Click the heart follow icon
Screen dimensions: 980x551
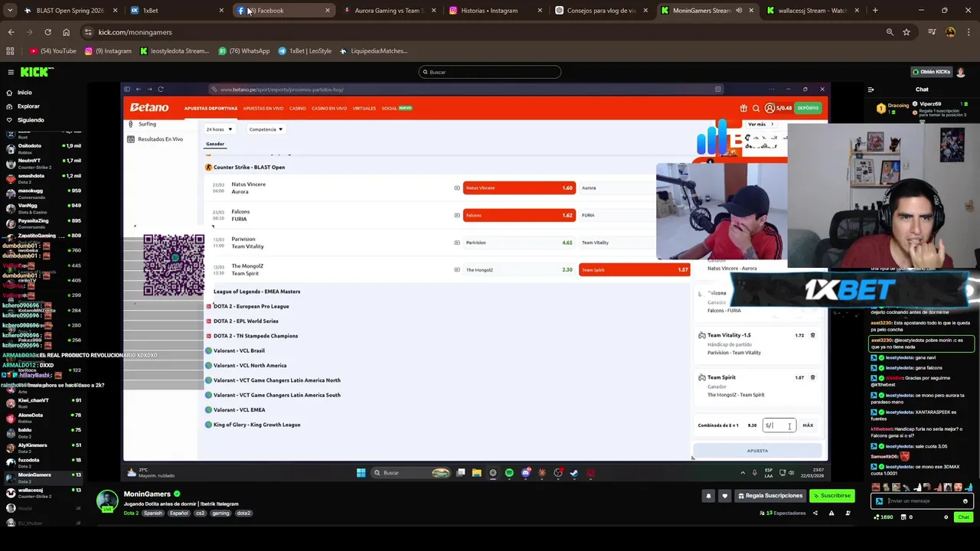click(x=724, y=496)
